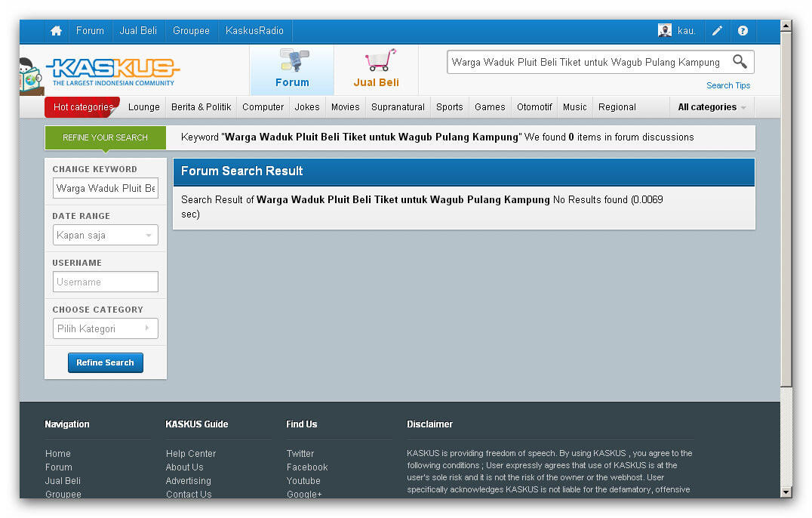Viewport: 812px width, 518px height.
Task: Open the Facebook footer link
Action: tap(307, 467)
